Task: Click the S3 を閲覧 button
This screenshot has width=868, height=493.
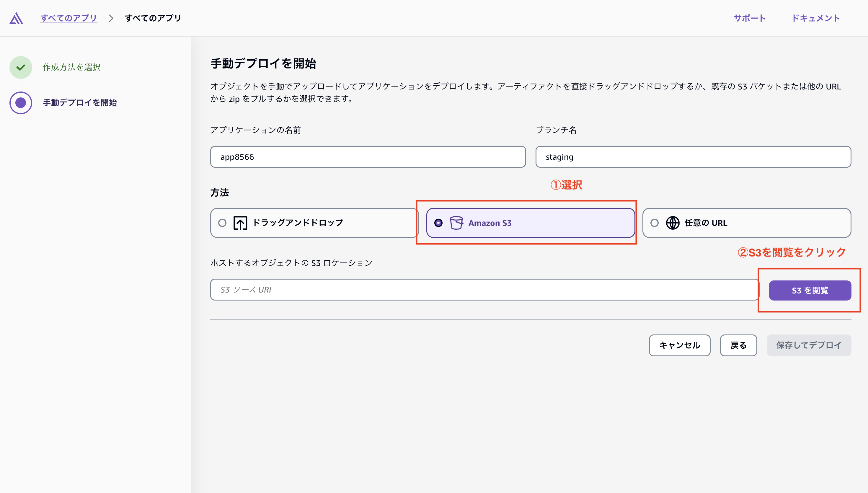Action: click(x=810, y=290)
